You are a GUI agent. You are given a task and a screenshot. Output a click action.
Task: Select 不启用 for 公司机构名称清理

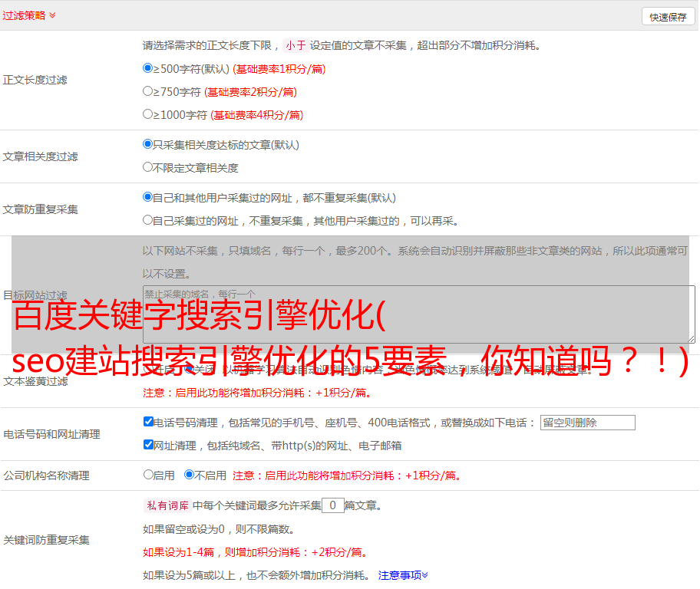point(190,475)
